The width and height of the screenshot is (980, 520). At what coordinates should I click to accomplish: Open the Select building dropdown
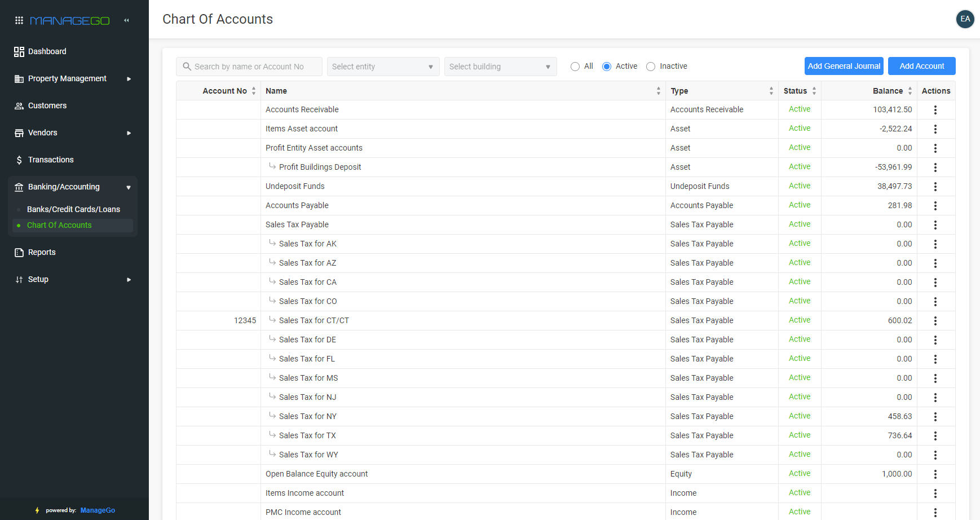(x=500, y=67)
